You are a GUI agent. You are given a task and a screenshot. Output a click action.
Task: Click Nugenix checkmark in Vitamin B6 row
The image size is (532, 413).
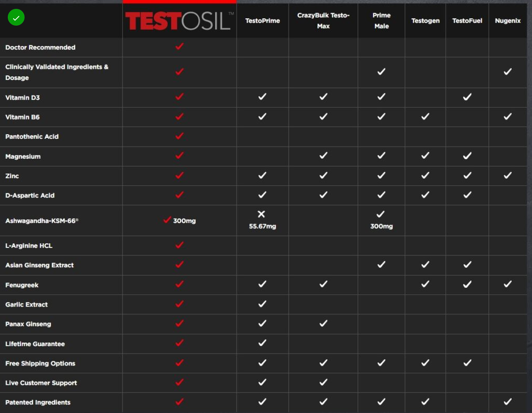point(507,116)
